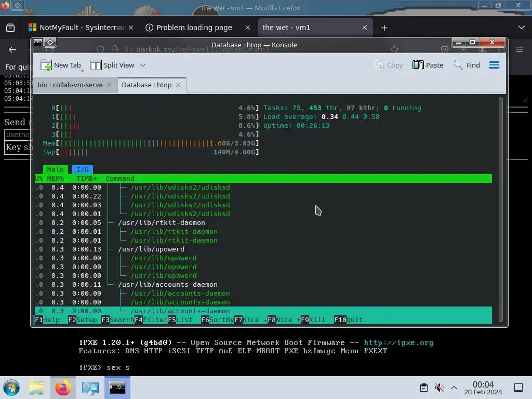This screenshot has height=399, width=532.
Task: Open the Firefox application menu
Action: point(520,49)
